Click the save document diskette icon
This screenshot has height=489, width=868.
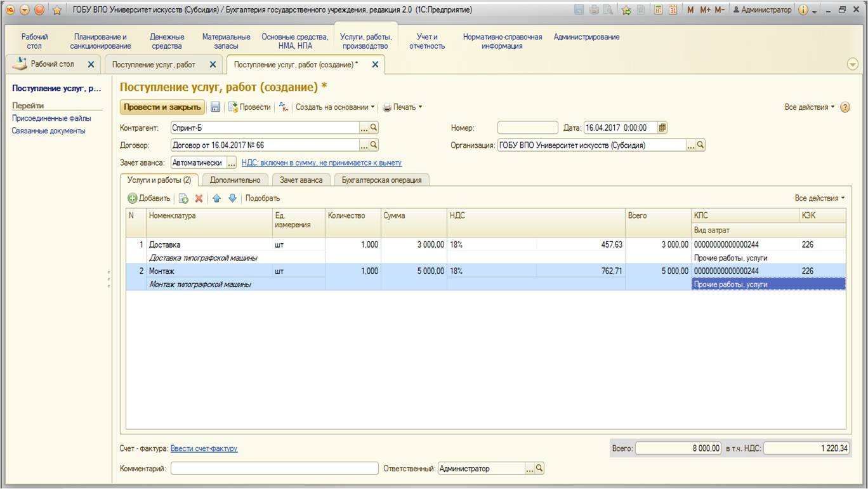pyautogui.click(x=216, y=107)
